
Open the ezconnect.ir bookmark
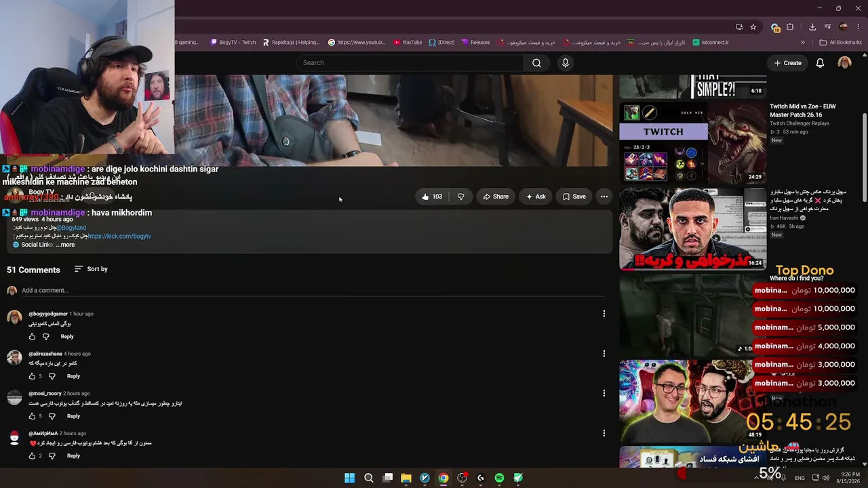[x=711, y=42]
